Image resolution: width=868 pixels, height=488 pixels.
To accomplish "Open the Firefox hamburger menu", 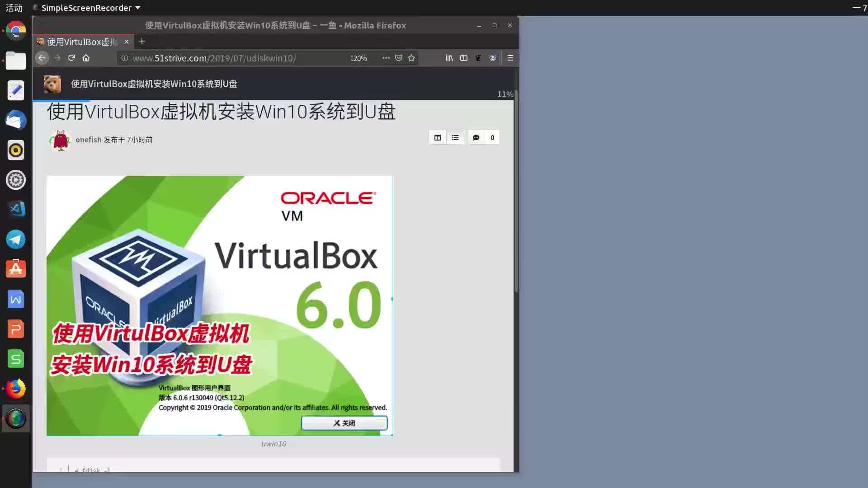I will (x=510, y=58).
